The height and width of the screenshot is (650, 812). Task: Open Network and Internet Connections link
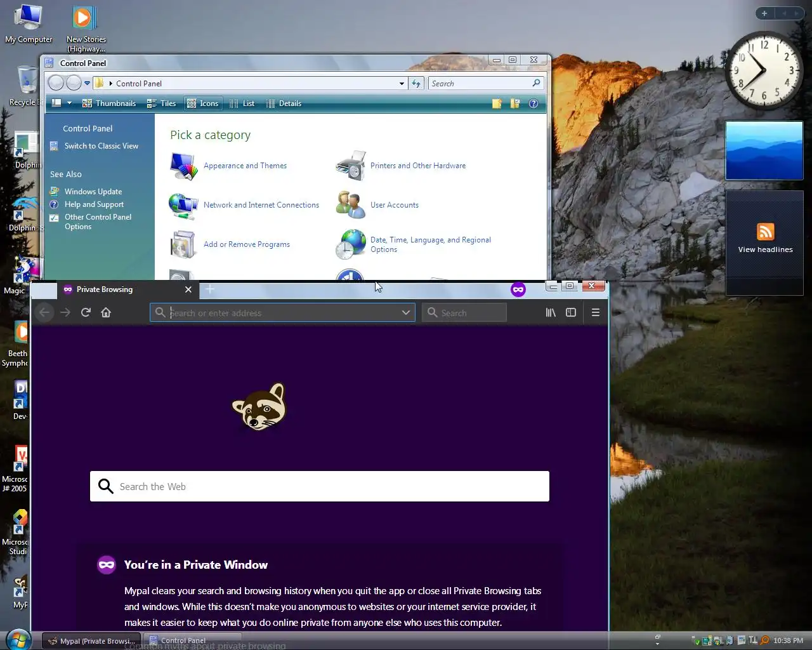point(261,205)
